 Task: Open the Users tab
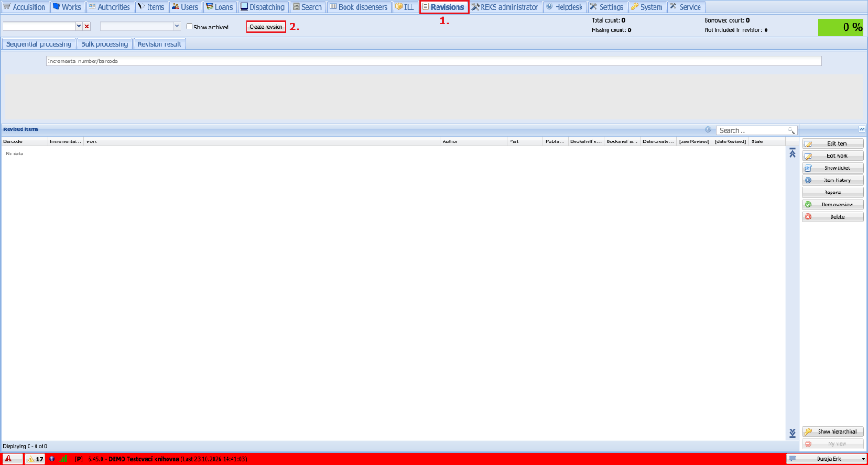point(185,7)
